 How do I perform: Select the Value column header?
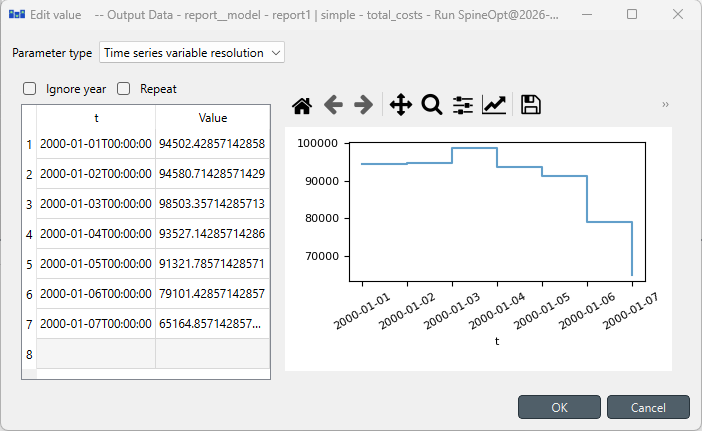(x=212, y=118)
